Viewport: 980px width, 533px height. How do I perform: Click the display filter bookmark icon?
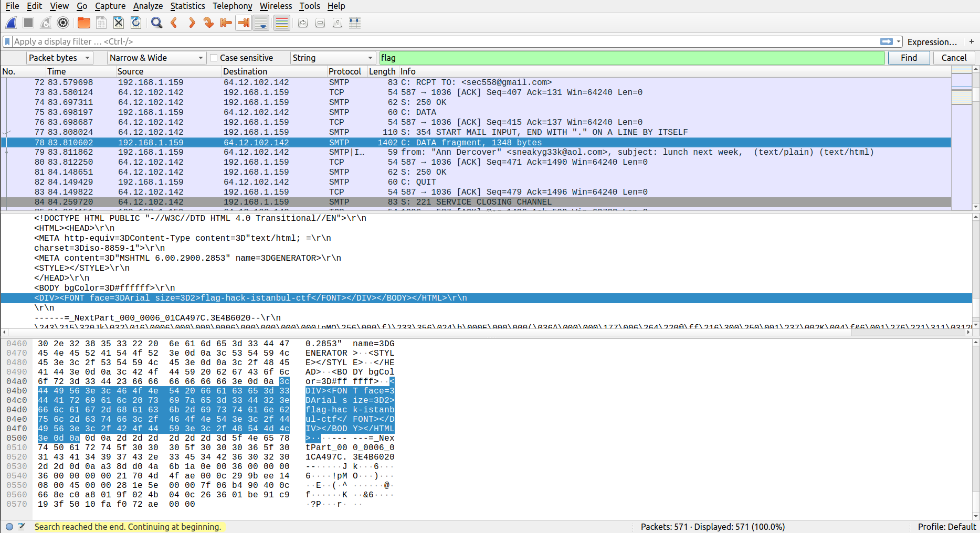(x=7, y=41)
